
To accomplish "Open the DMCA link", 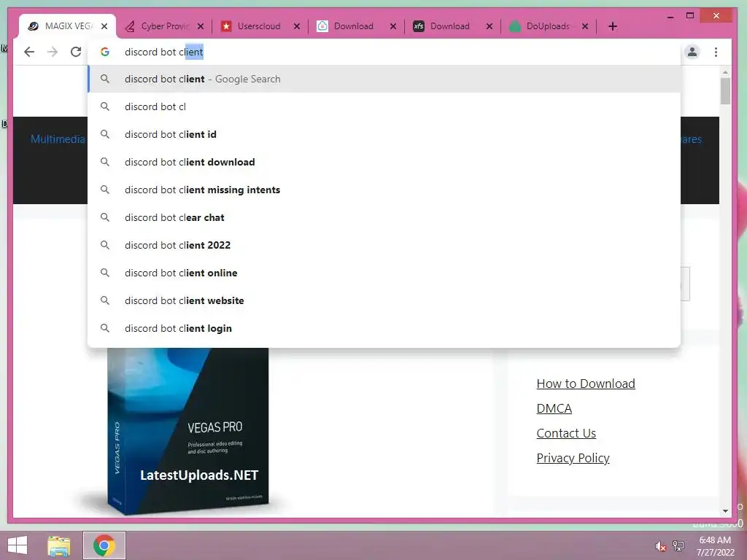I will coord(554,408).
